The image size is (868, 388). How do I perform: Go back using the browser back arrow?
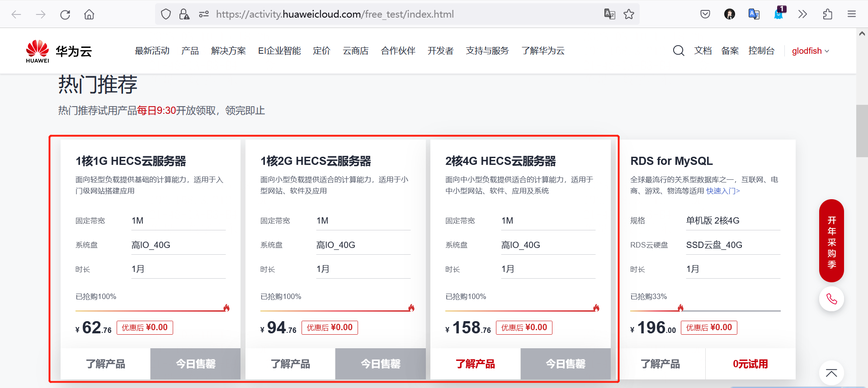click(16, 14)
